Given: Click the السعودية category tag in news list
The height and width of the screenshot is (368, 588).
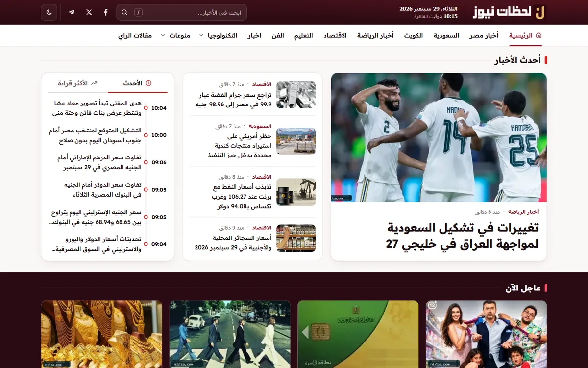Looking at the screenshot, I should click(x=260, y=126).
